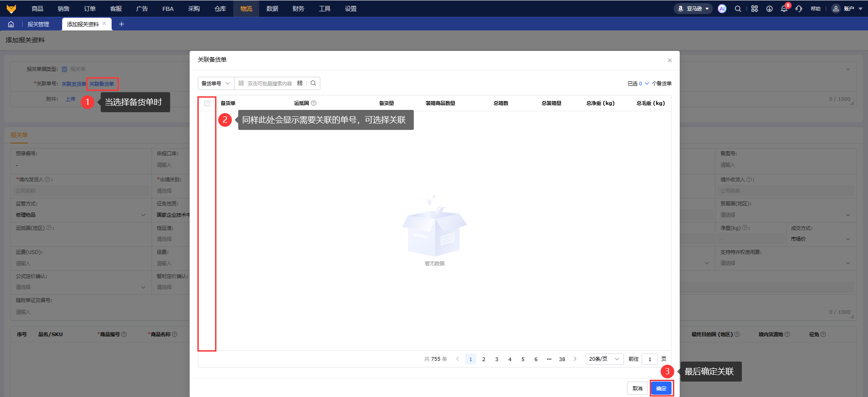Open the 仓库 menu
The width and height of the screenshot is (868, 397).
[220, 9]
